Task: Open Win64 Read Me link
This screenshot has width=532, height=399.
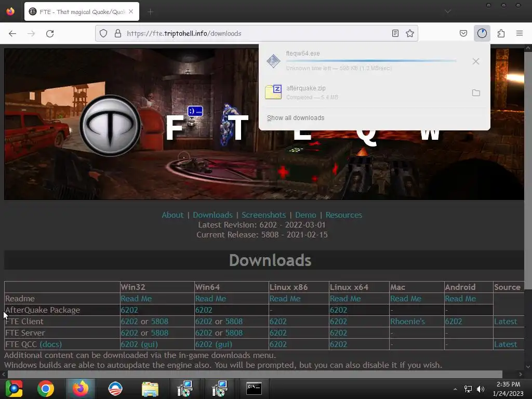Action: click(210, 299)
